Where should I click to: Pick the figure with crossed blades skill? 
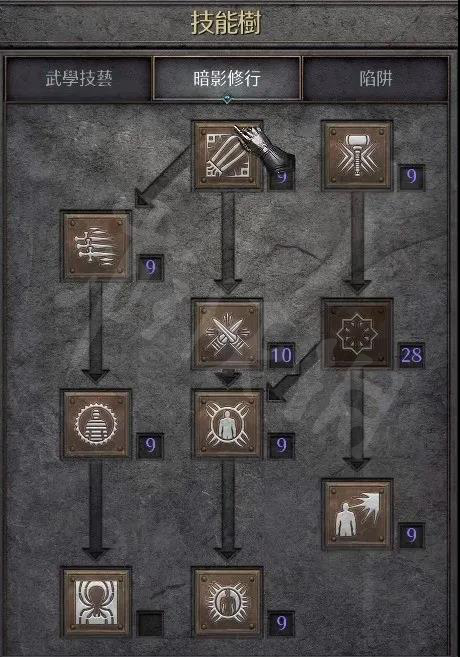227,424
